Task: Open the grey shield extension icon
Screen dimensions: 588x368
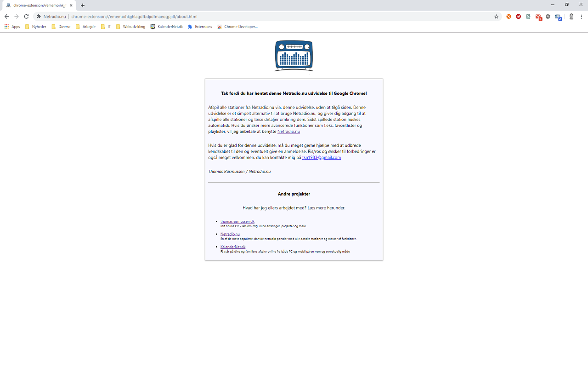Action: [548, 16]
